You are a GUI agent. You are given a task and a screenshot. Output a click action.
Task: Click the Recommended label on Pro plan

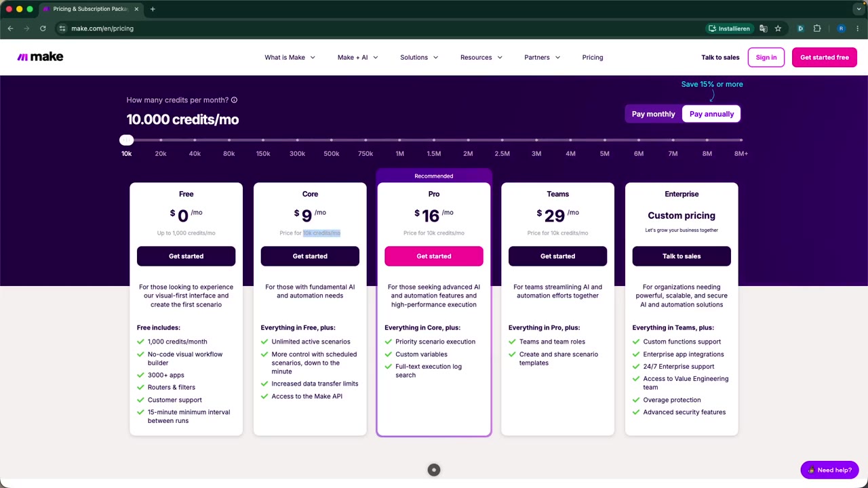click(x=434, y=176)
